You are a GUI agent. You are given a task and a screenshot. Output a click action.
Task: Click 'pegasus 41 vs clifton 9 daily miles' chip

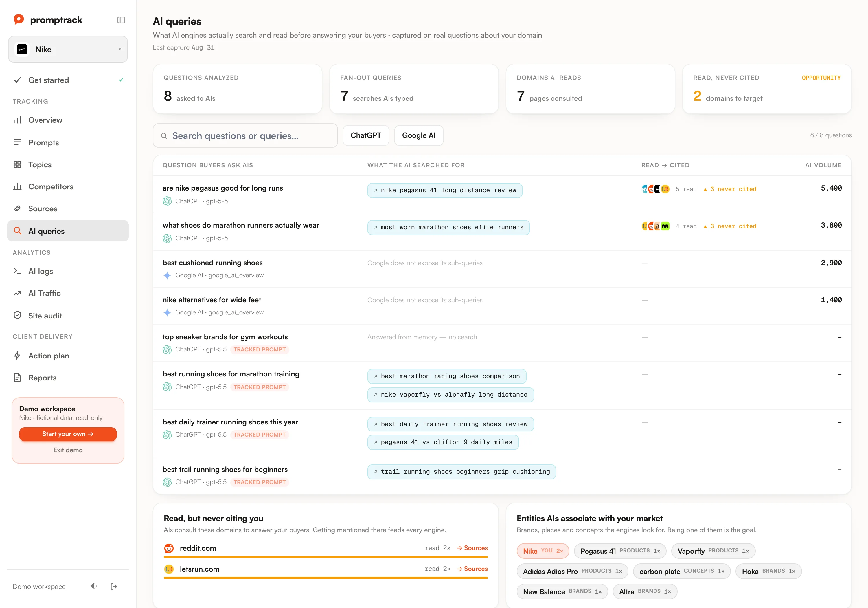coord(443,442)
